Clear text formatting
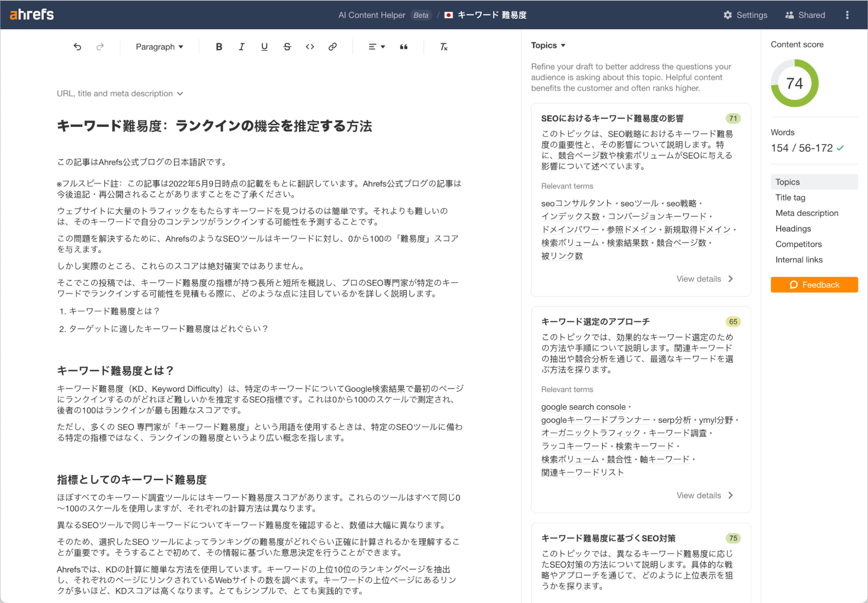Viewport: 868px width, 603px height. point(443,46)
